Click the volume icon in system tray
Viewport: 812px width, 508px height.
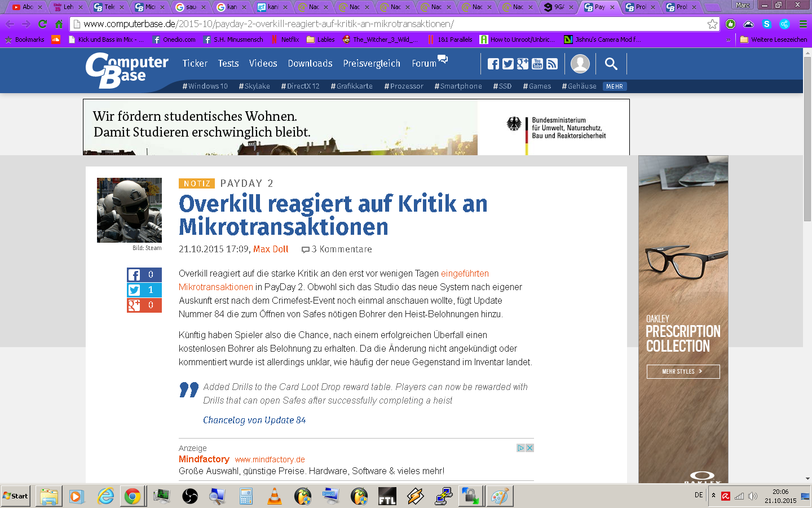[753, 496]
